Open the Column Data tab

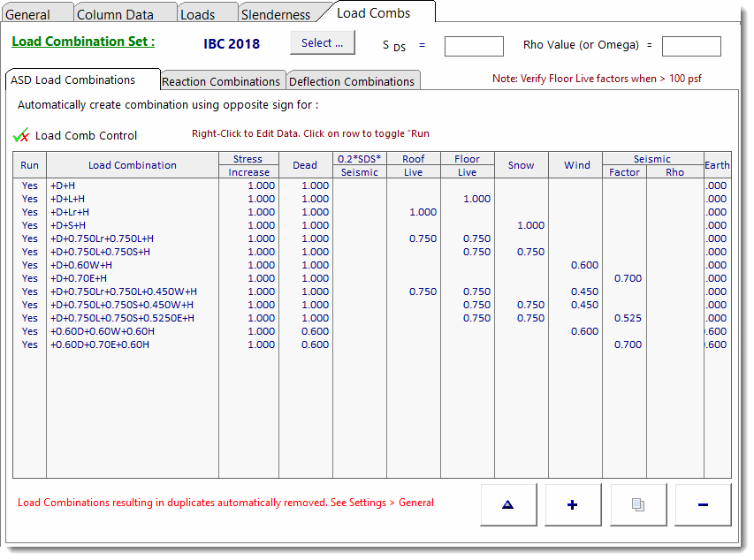click(115, 15)
